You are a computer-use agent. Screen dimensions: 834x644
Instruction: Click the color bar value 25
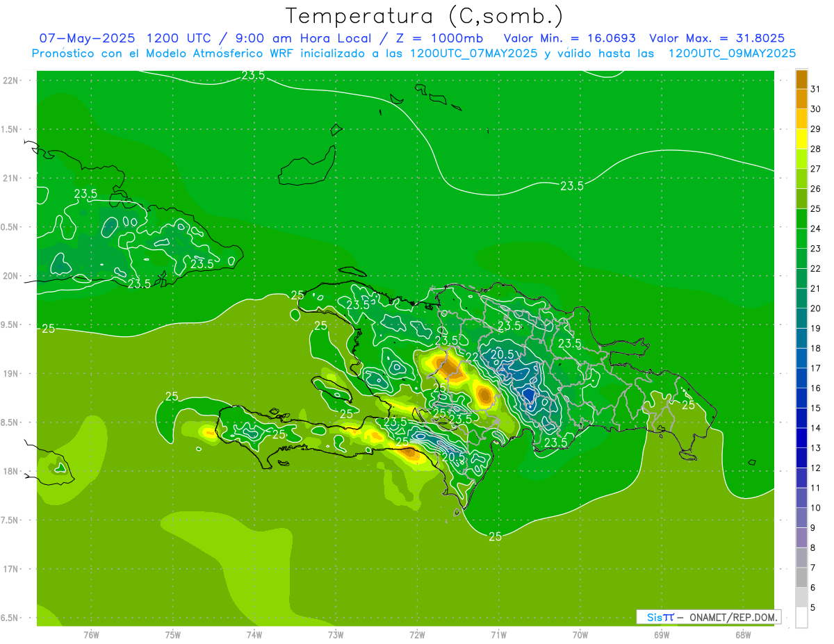pos(816,208)
